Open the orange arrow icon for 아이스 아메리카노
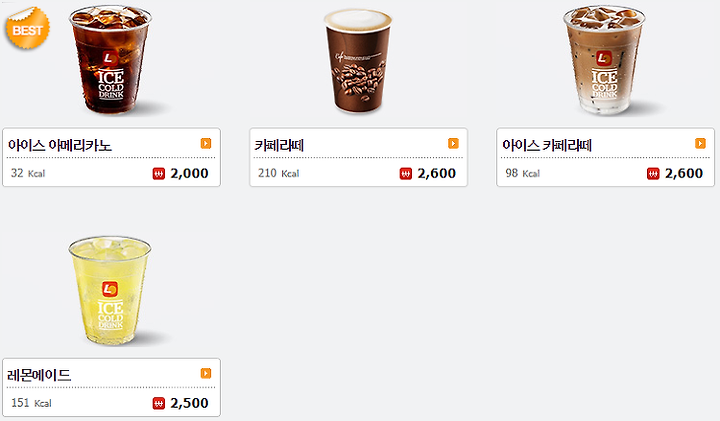The image size is (720, 421). coord(206,144)
